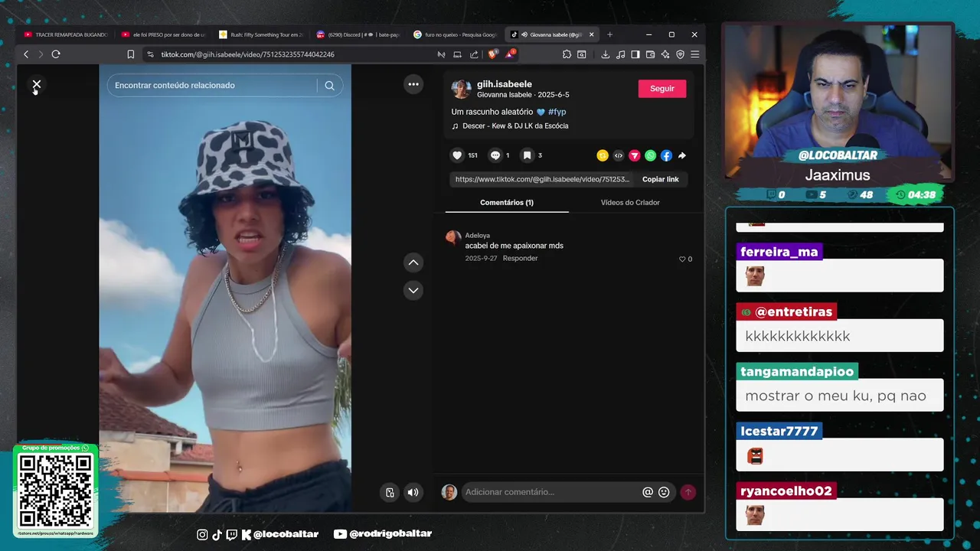This screenshot has width=980, height=551.
Task: Open commenter Adeloya's name
Action: click(x=478, y=236)
